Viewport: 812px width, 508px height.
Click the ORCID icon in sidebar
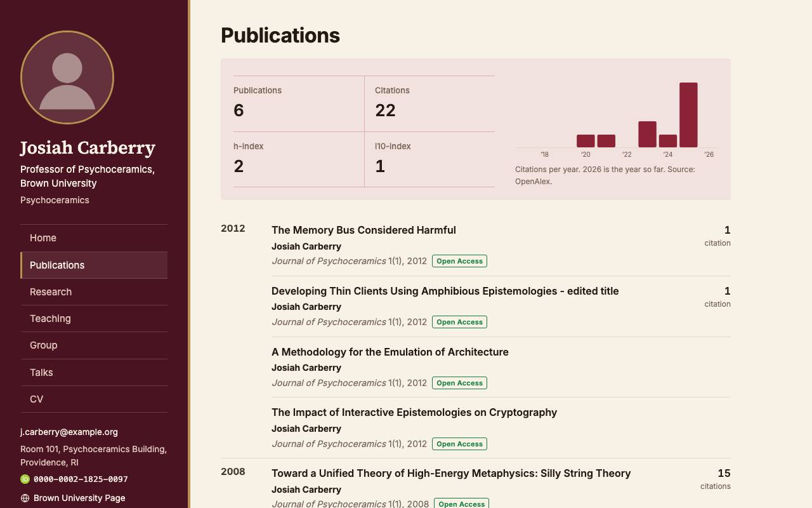pyautogui.click(x=25, y=479)
